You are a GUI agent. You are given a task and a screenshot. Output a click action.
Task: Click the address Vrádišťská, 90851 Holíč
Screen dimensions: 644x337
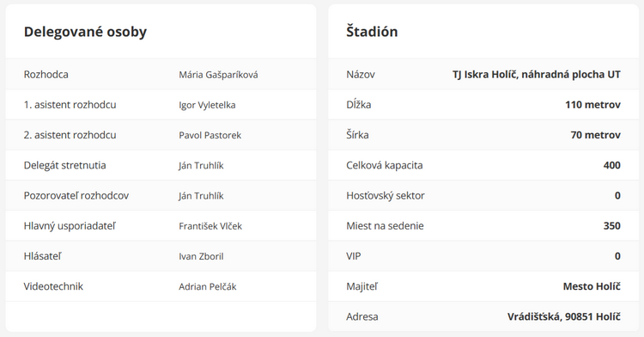coord(564,317)
